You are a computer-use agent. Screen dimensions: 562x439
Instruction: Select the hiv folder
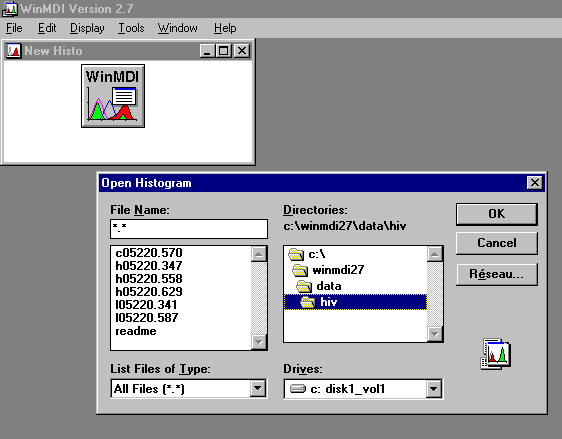pos(355,302)
